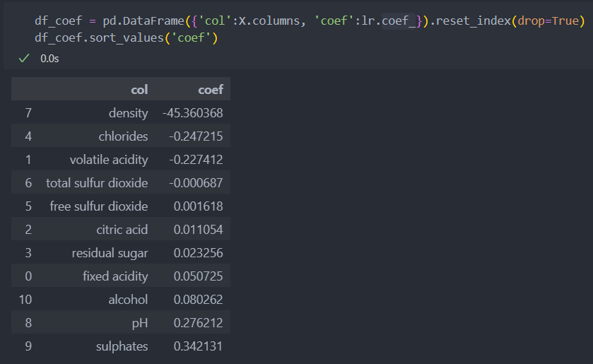Select the sulphates cell

122,346
